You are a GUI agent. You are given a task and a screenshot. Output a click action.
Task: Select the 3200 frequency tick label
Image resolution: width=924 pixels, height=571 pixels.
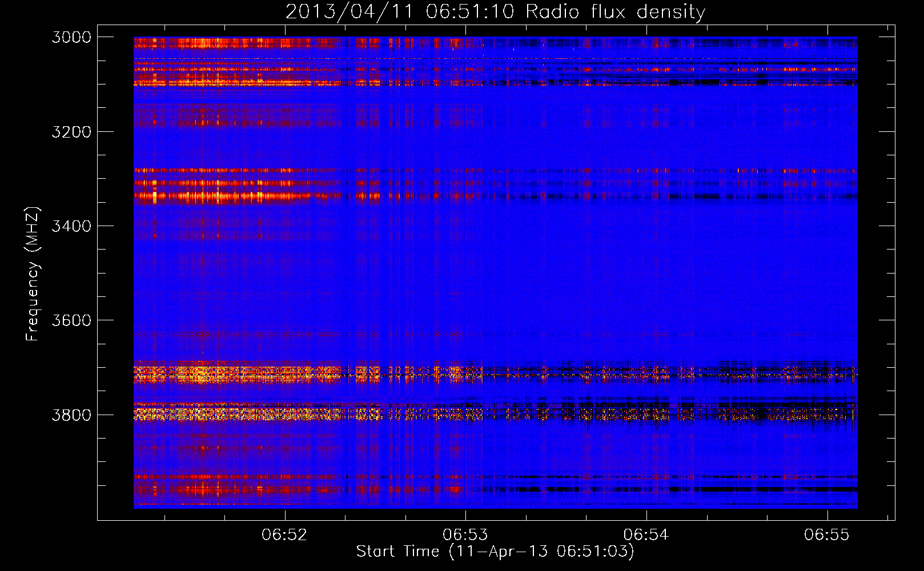coord(71,132)
